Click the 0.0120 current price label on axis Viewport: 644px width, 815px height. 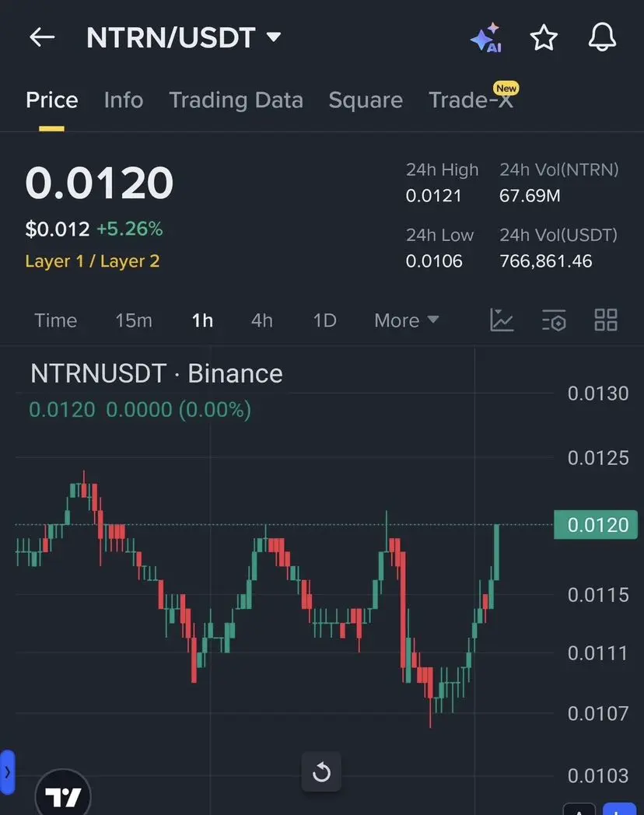click(x=596, y=525)
